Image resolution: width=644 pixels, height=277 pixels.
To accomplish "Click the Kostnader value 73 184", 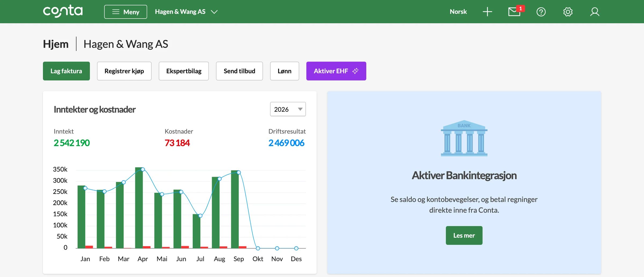I will pos(177,143).
